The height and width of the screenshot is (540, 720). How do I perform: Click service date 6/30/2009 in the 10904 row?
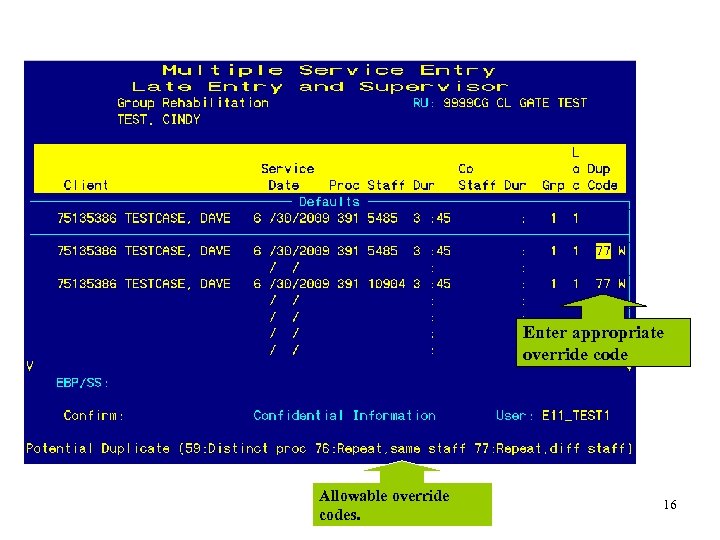tap(291, 284)
